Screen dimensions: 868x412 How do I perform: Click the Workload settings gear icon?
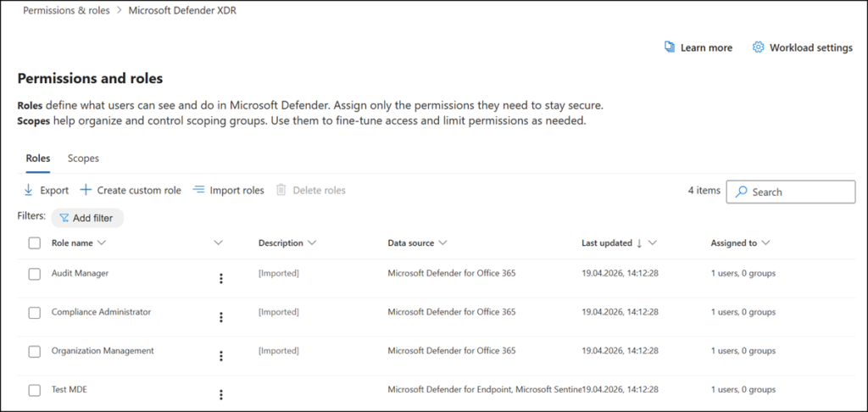(x=758, y=47)
